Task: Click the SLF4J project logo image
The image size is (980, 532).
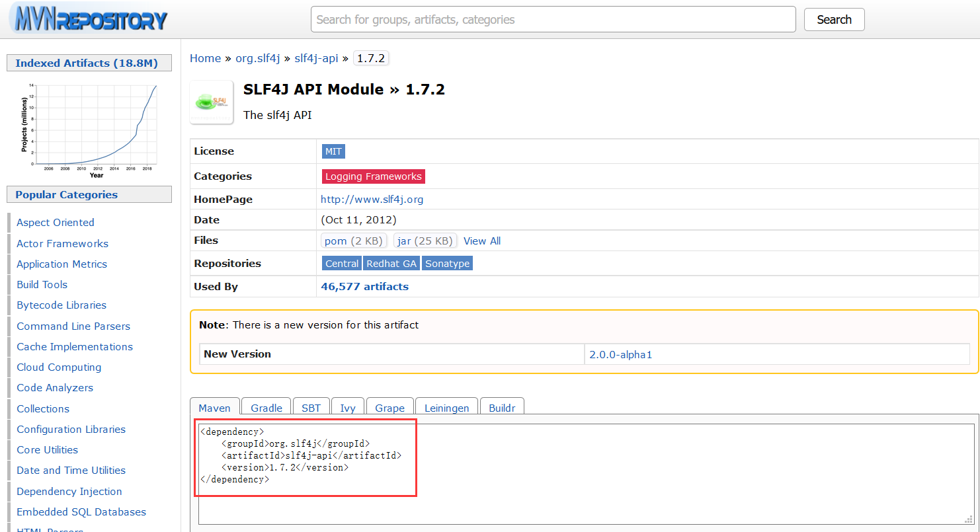Action: (212, 102)
